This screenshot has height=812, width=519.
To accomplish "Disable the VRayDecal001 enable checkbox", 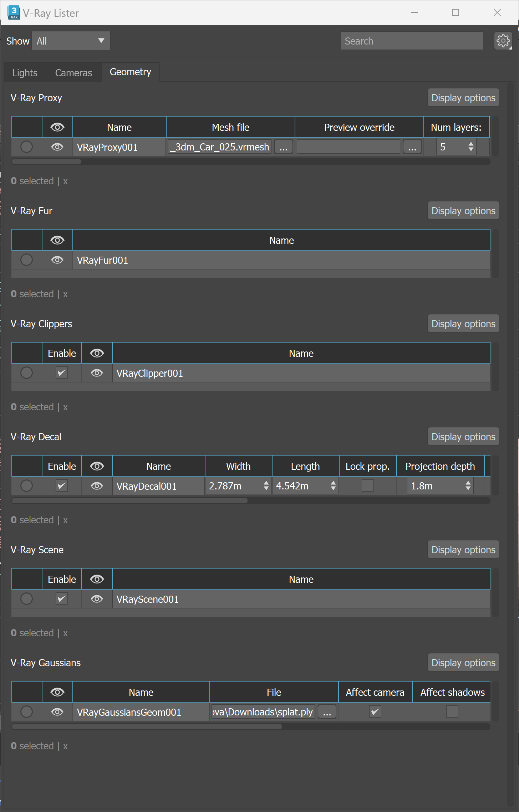I will pos(62,486).
